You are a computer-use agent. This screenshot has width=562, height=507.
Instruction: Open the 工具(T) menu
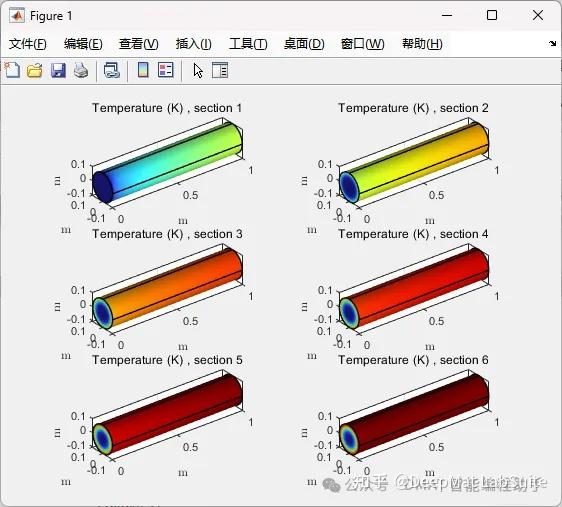[248, 44]
